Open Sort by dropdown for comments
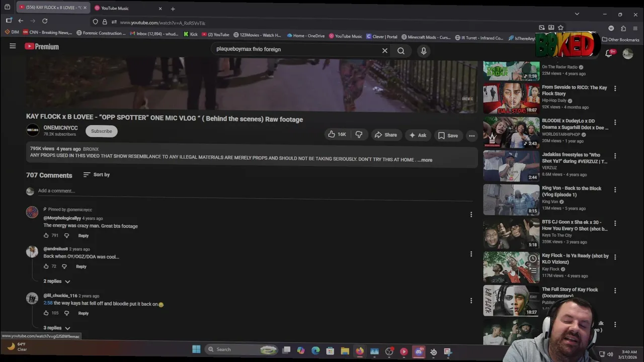 tap(96, 174)
